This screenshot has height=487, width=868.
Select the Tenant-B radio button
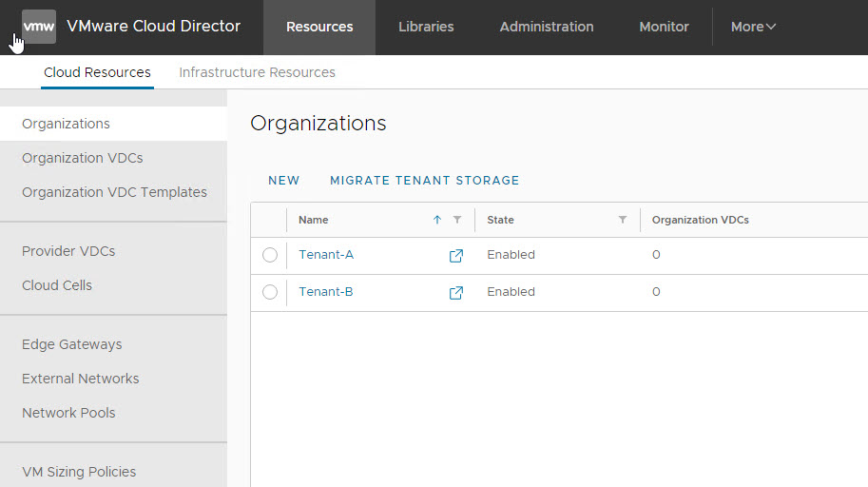(x=270, y=292)
